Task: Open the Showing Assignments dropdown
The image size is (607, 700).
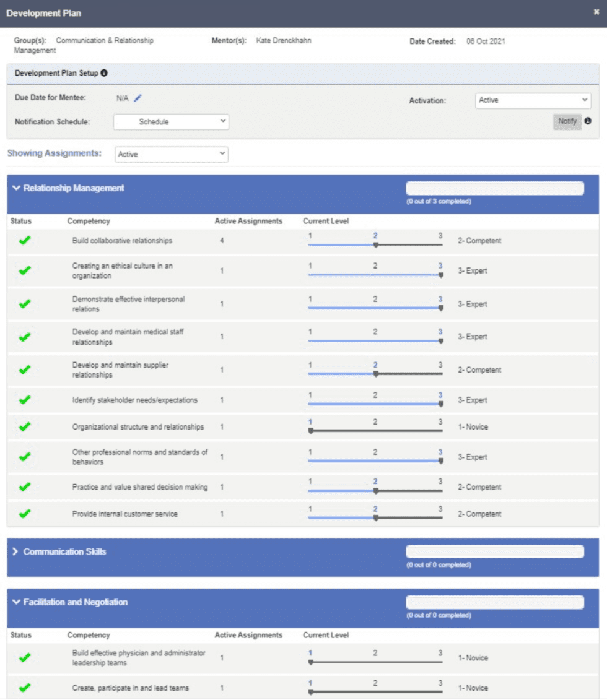Action: 171,155
